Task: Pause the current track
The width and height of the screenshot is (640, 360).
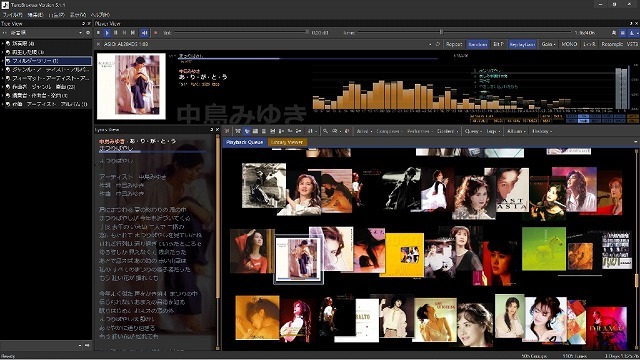Action: click(x=116, y=33)
